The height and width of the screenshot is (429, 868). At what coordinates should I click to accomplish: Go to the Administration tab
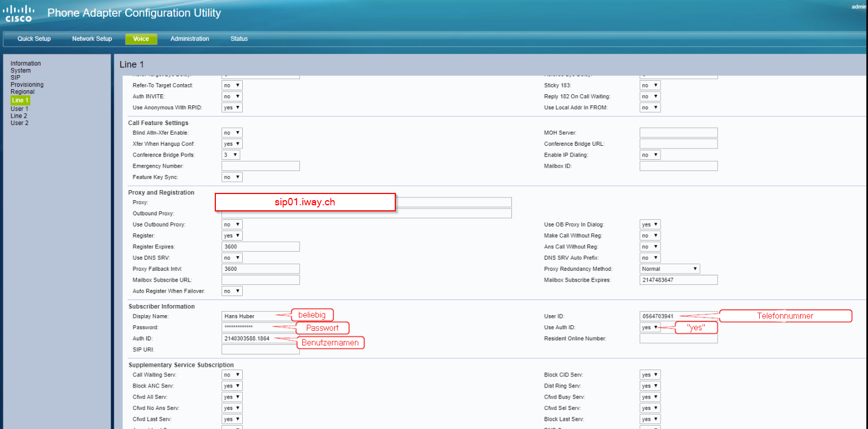(x=190, y=39)
